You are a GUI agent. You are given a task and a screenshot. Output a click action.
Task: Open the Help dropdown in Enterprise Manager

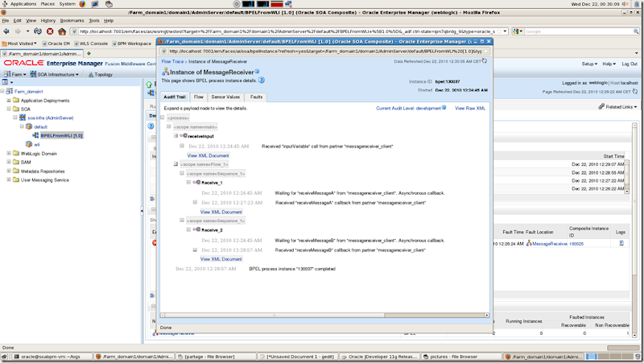609,64
